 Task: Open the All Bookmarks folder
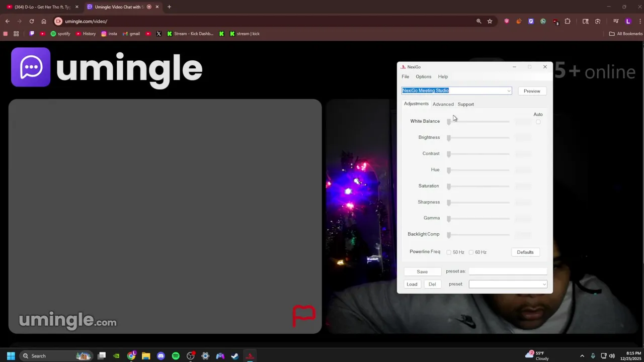(625, 34)
